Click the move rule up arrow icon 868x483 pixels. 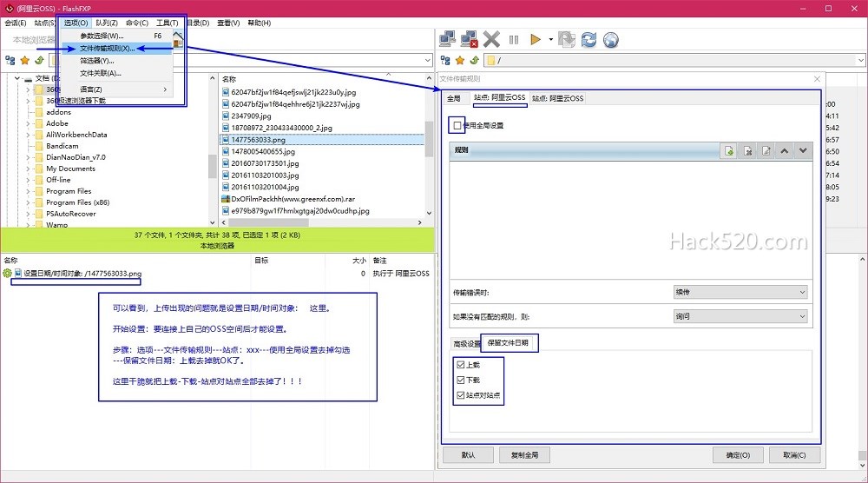(785, 150)
